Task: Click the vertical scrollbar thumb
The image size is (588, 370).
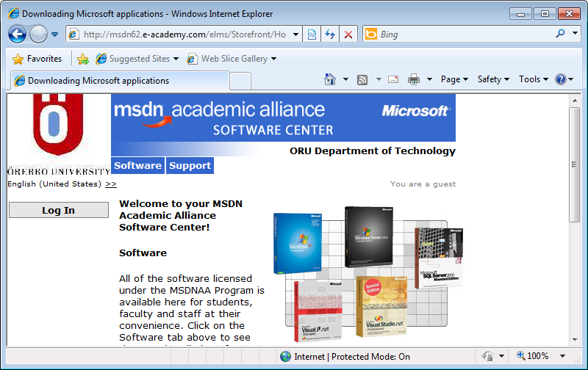Action: pos(575,164)
